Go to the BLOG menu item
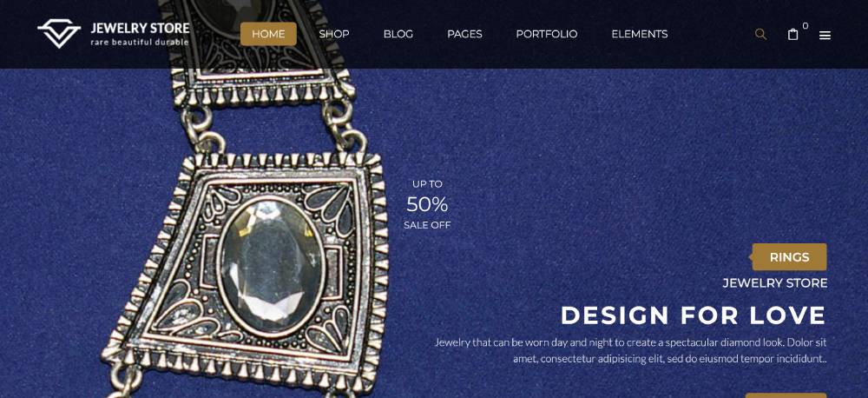 [x=398, y=34]
